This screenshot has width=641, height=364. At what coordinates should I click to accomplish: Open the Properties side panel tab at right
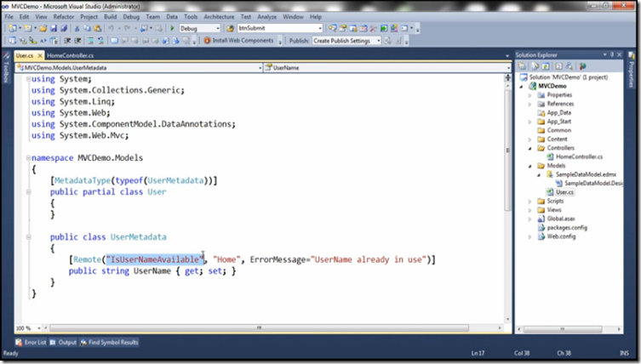(x=632, y=70)
